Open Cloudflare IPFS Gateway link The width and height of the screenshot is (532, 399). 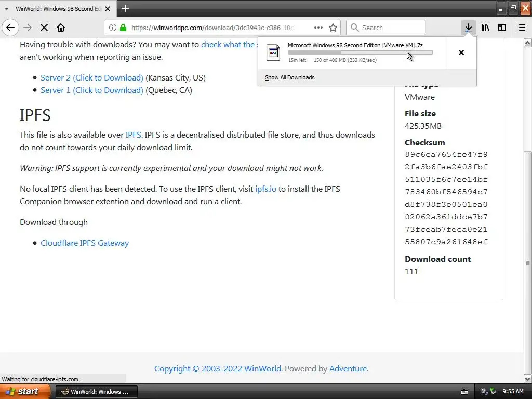[x=85, y=243]
